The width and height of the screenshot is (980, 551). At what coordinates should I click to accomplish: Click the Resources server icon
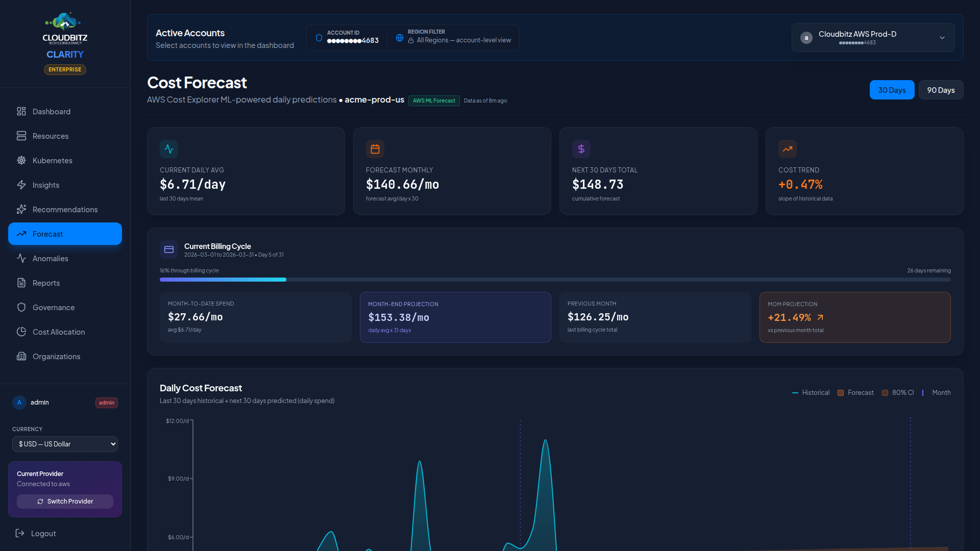click(21, 136)
